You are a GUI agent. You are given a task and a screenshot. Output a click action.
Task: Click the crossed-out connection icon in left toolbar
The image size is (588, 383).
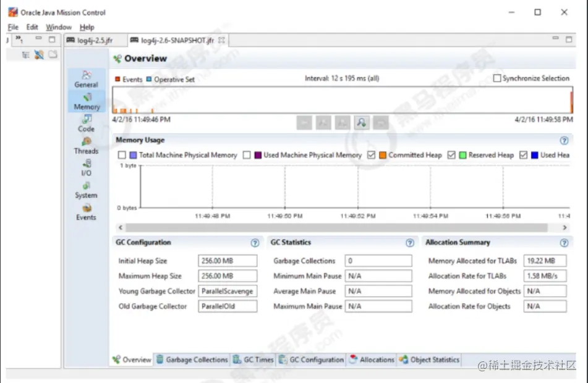(x=39, y=55)
